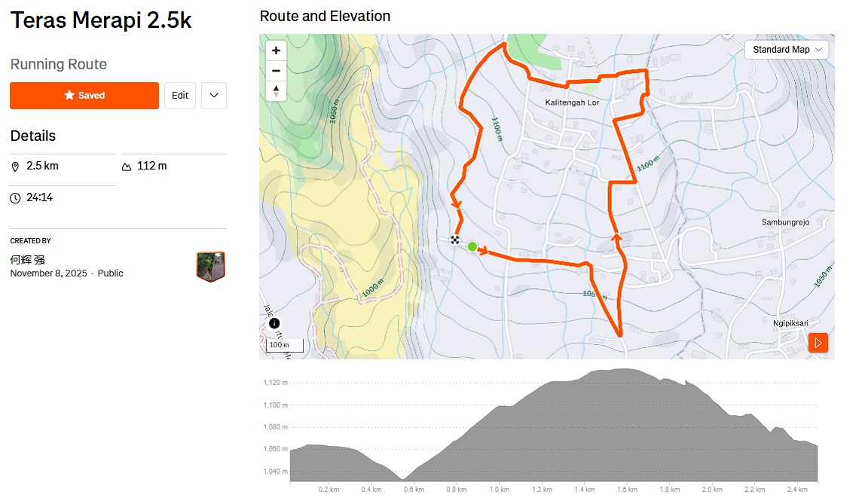This screenshot has height=504, width=862.
Task: Click the Kalitengah Lor map label
Action: 573,102
